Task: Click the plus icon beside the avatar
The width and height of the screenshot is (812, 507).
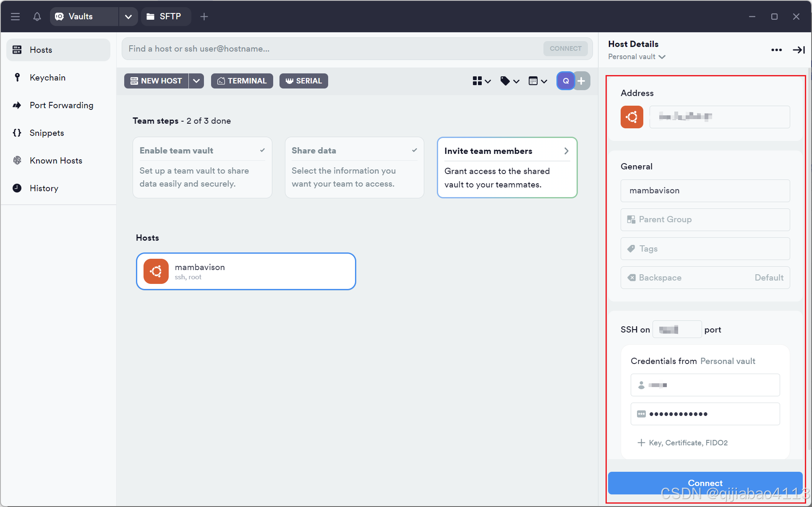Action: pyautogui.click(x=582, y=81)
